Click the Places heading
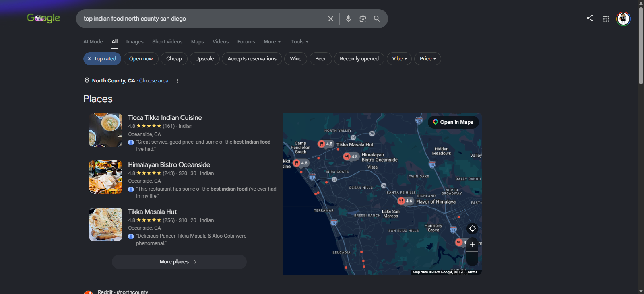Screen dimensions: 644x294 98,99
